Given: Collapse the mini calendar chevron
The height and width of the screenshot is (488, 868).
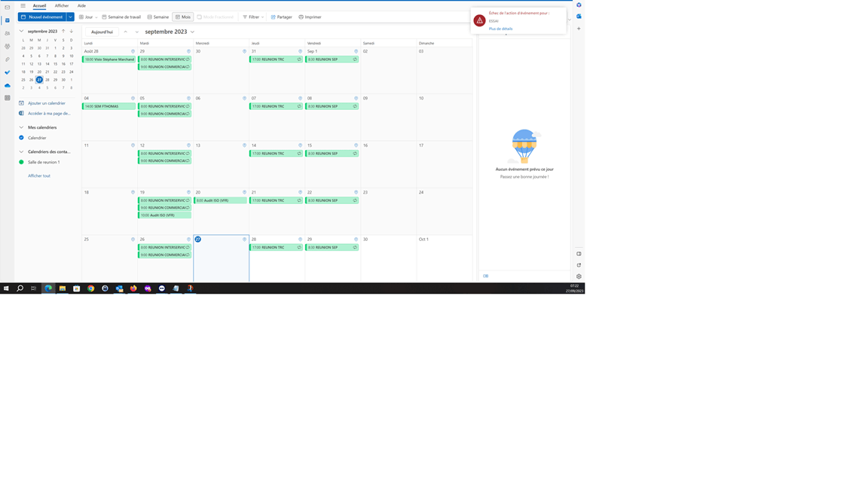Looking at the screenshot, I should (x=22, y=31).
